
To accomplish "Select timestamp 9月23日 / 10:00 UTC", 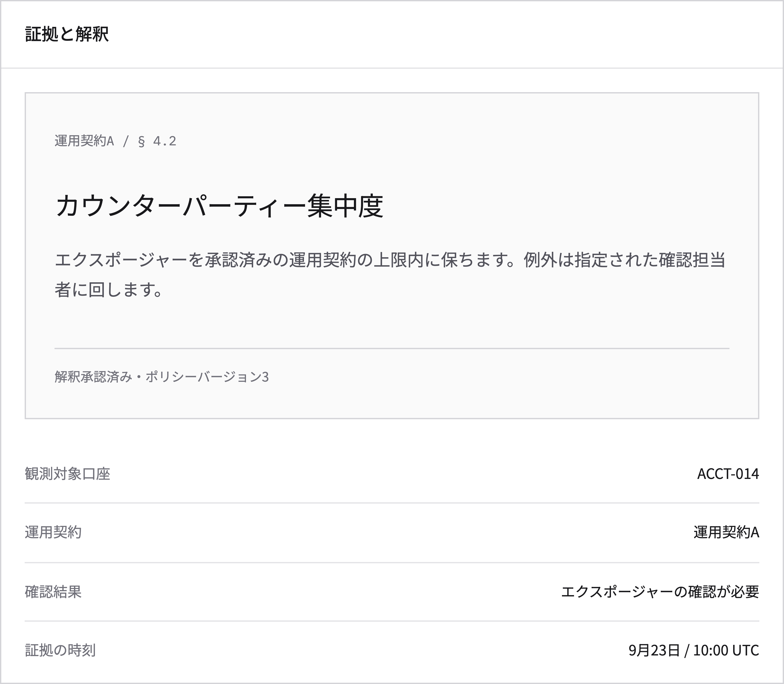I will coord(694,650).
